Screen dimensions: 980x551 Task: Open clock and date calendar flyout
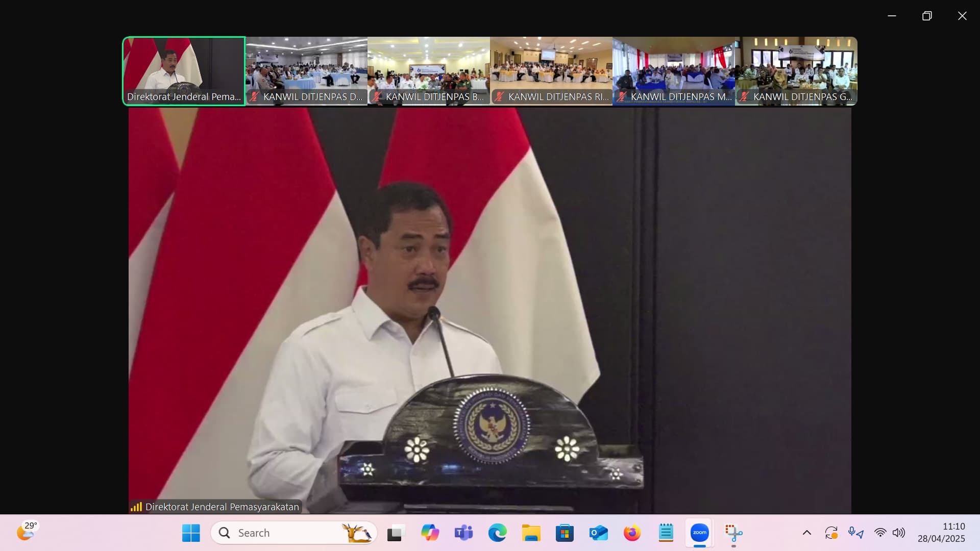941,533
